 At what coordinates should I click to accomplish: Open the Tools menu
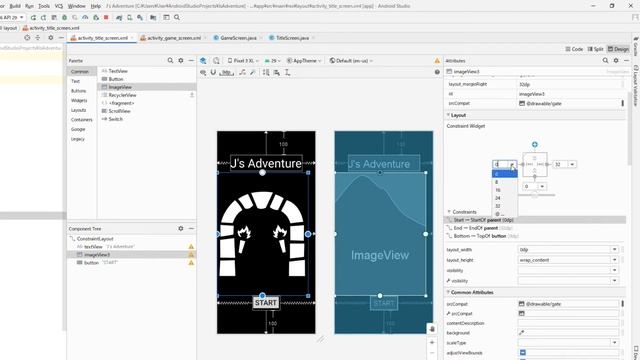point(44,6)
